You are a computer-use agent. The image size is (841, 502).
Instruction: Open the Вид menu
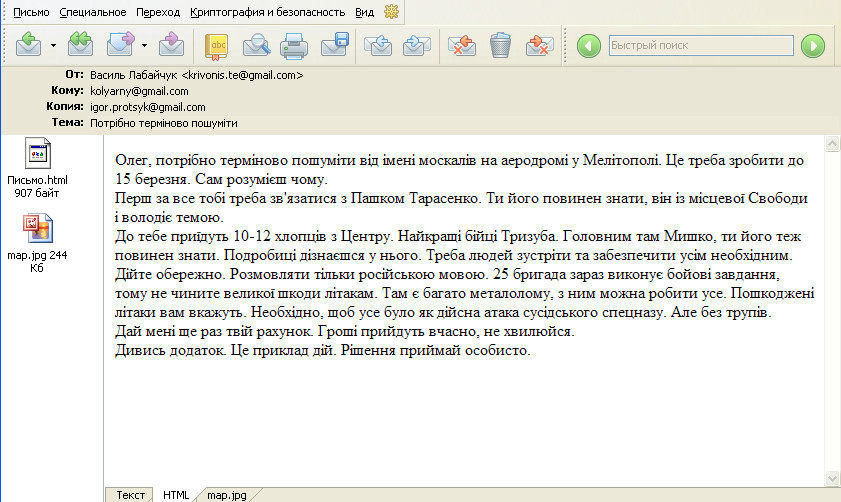[365, 12]
